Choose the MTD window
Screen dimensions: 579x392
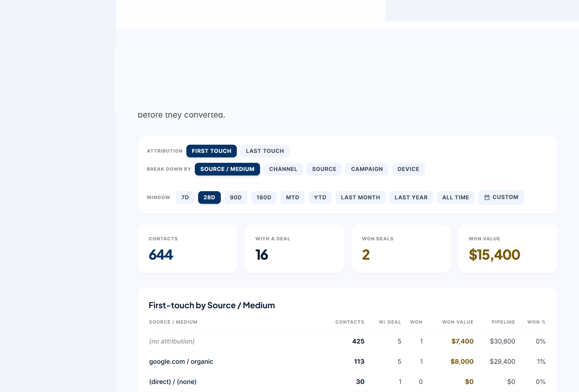tap(292, 197)
